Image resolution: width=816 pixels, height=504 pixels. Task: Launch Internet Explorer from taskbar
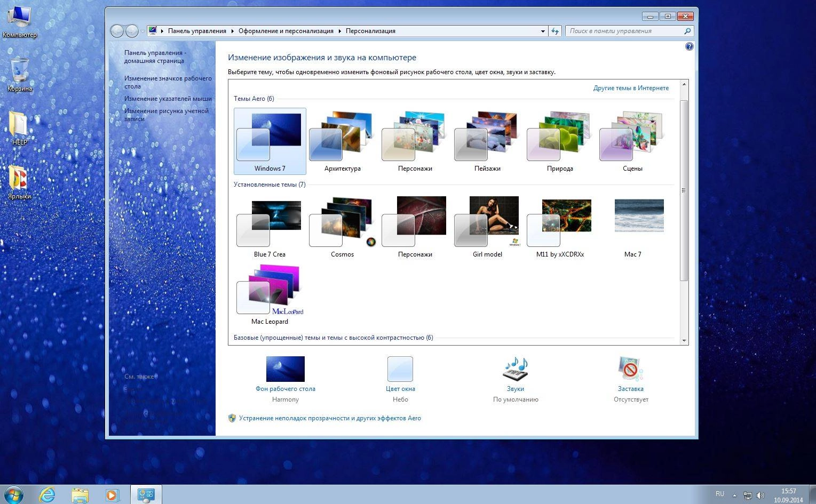pos(47,494)
